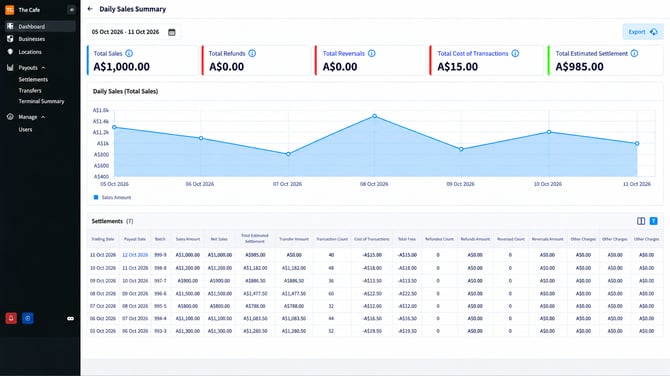The image size is (670, 376).
Task: Open the 12 Oct 2026 payout date link
Action: tap(135, 255)
